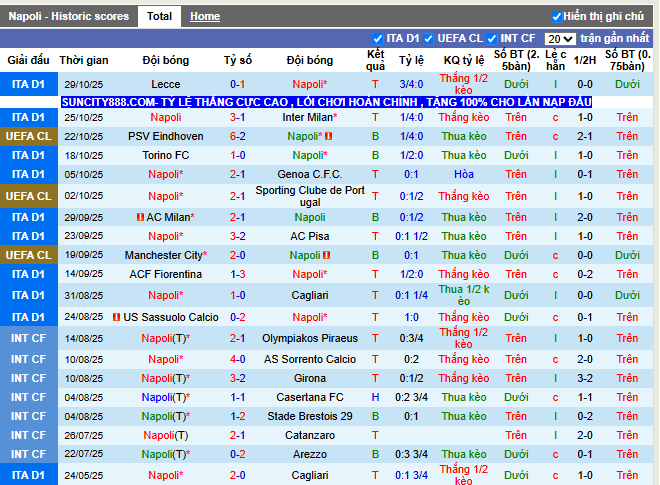
Task: Uncheck the UEFA CL league filter
Action: click(428, 39)
